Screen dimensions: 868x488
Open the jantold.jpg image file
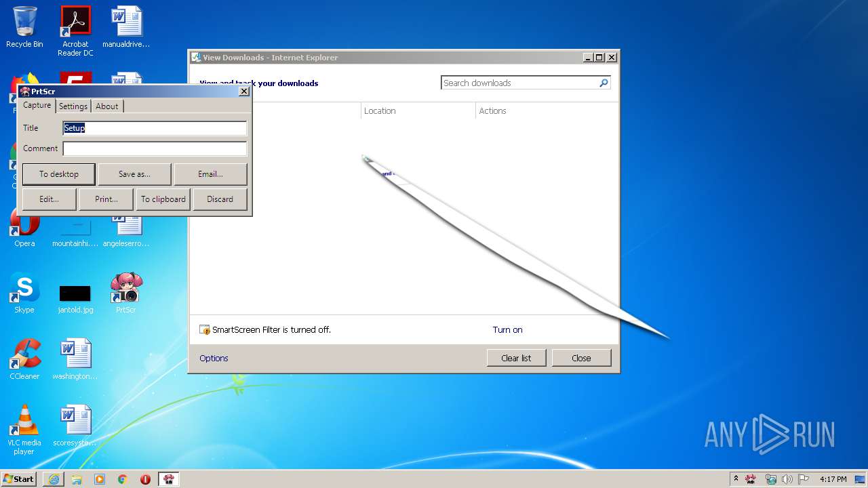tap(75, 298)
